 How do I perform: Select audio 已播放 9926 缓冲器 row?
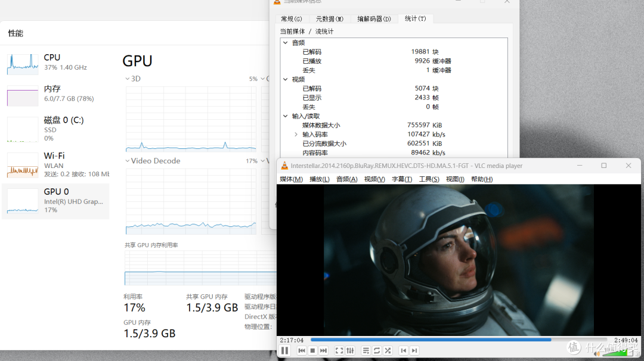coord(394,61)
